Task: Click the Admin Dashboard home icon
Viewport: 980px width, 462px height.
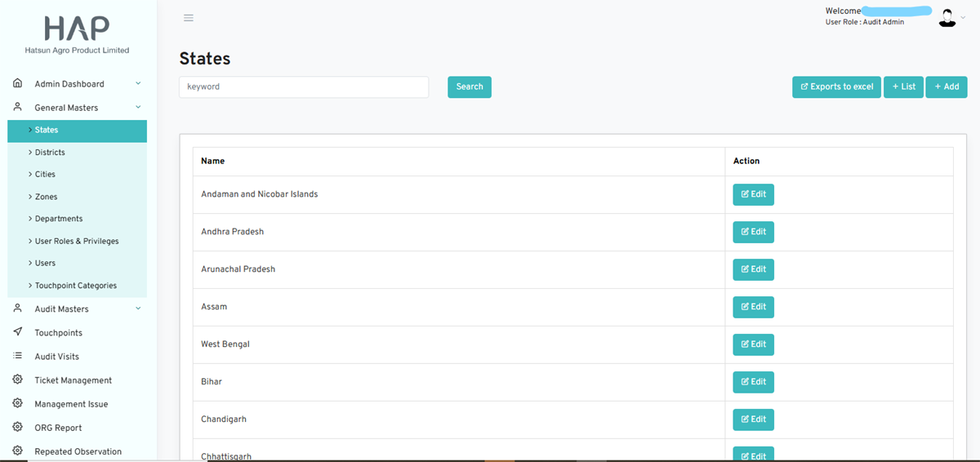Action: [18, 83]
